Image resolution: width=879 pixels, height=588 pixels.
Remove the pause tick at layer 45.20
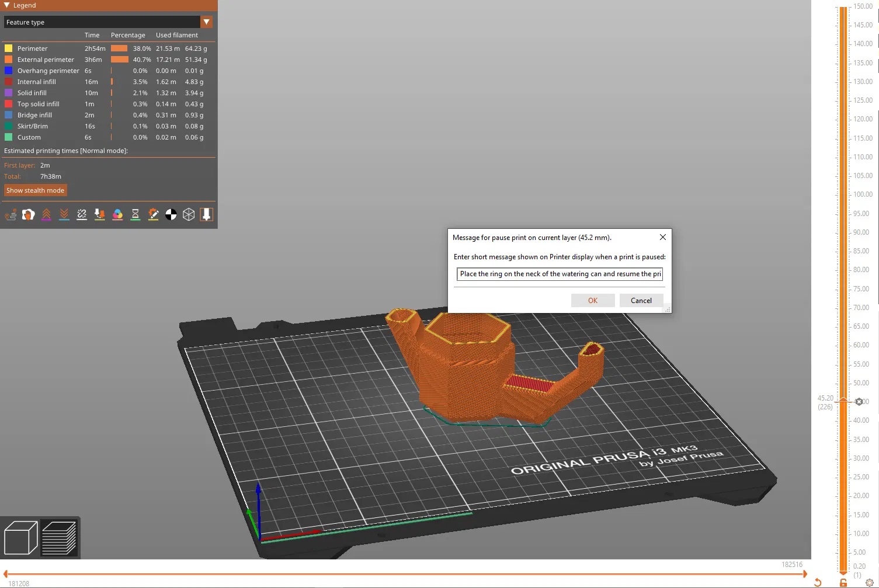[859, 402]
